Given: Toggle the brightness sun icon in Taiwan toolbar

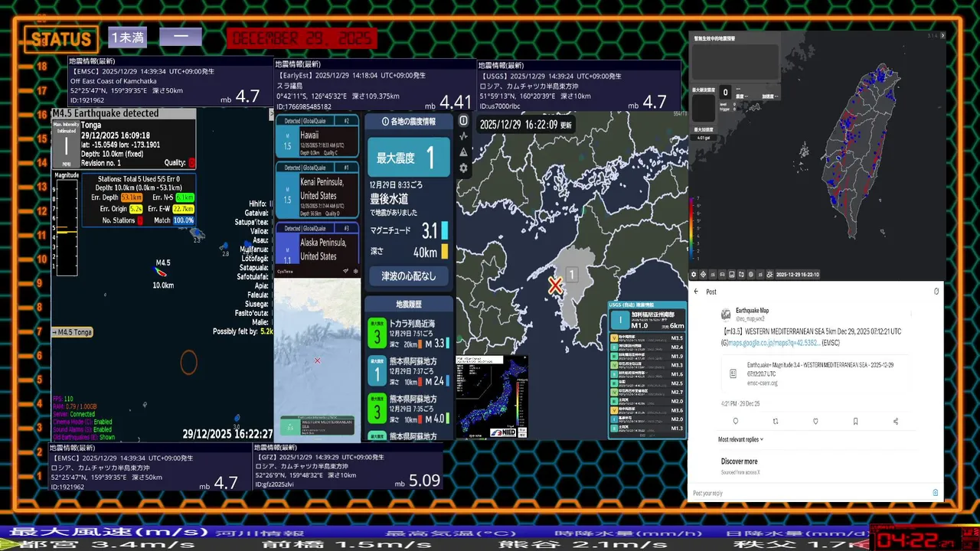Looking at the screenshot, I should (769, 275).
